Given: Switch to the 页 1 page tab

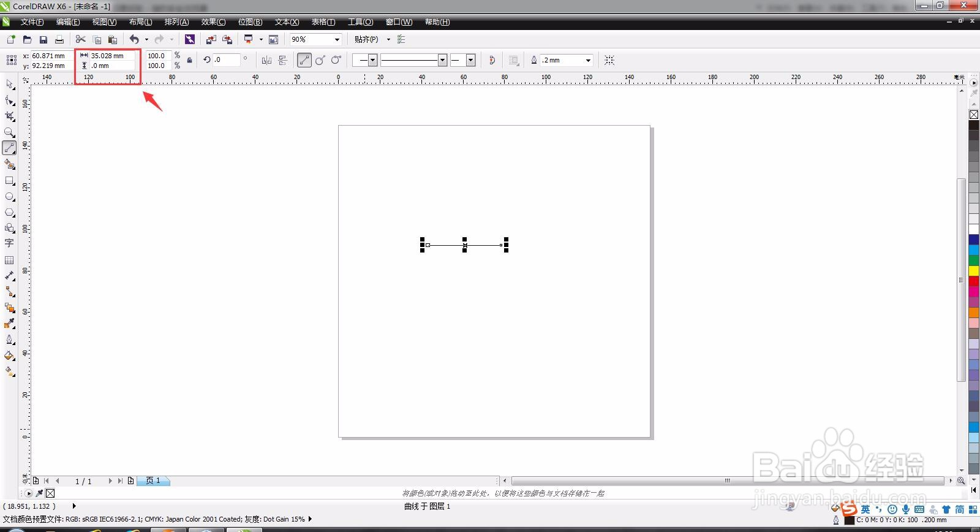Looking at the screenshot, I should coord(153,481).
